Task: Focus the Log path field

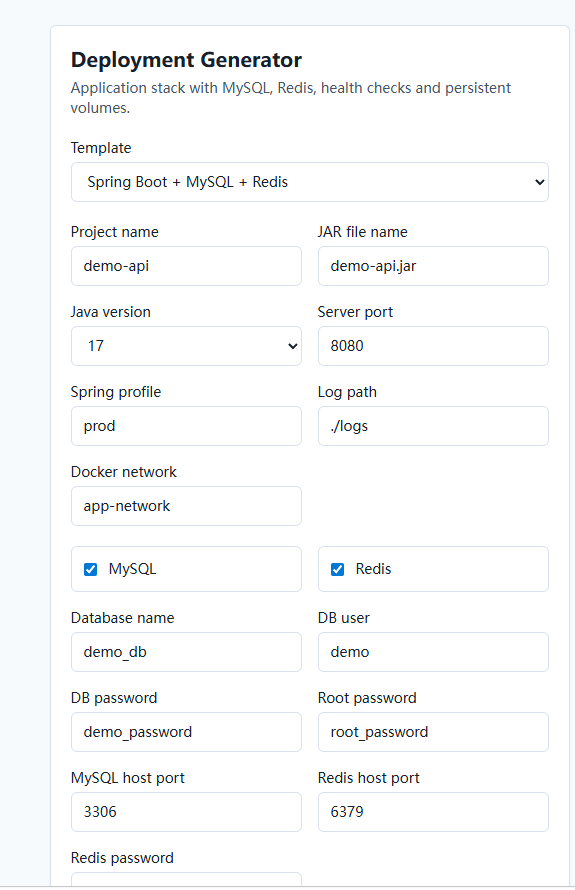Action: click(433, 426)
